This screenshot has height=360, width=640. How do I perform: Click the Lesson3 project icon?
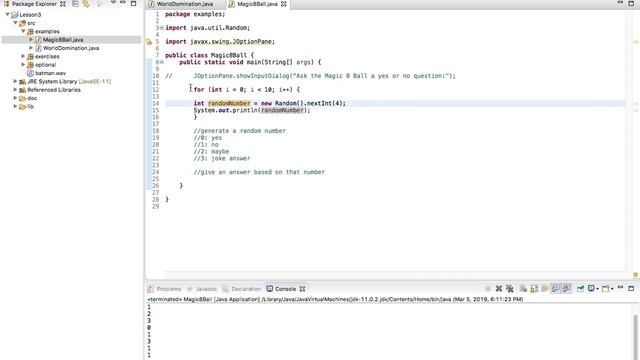pos(15,15)
